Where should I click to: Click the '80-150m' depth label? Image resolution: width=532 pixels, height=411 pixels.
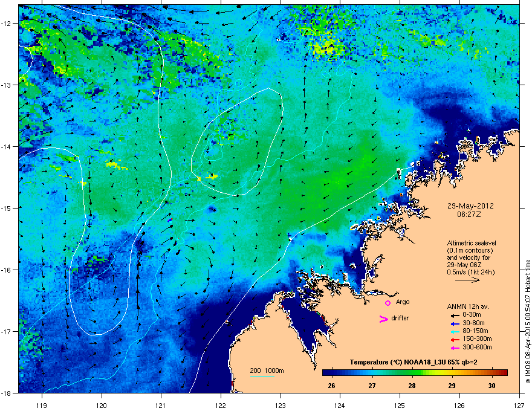point(475,331)
